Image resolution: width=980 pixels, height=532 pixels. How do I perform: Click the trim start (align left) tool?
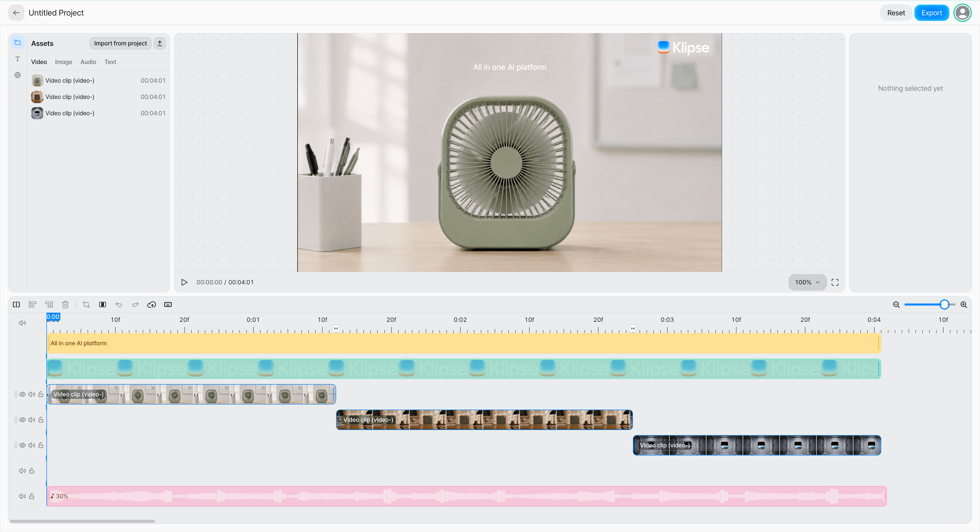tap(33, 305)
